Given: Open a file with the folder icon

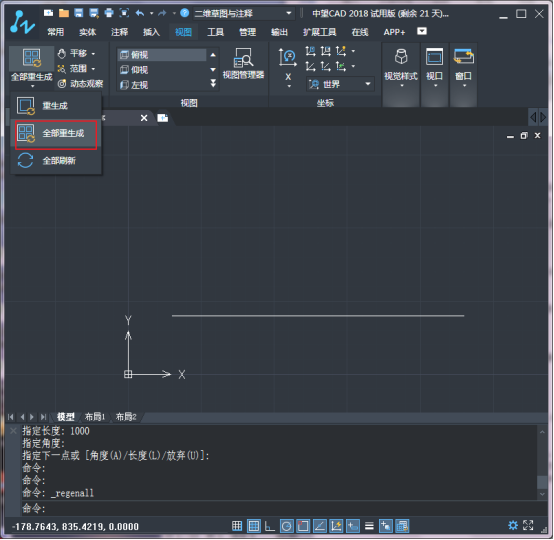Looking at the screenshot, I should [x=64, y=13].
